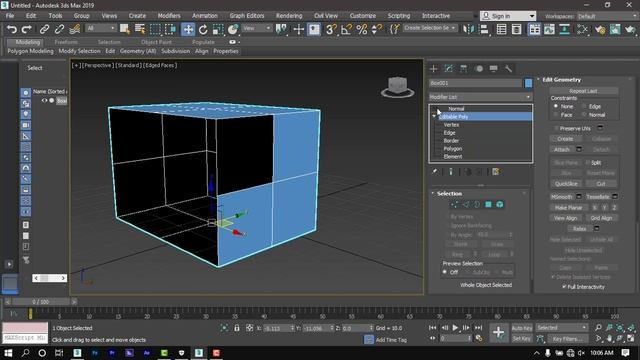Open the reference coordinate View dropdown
This screenshot has height=360, width=640.
click(x=257, y=28)
